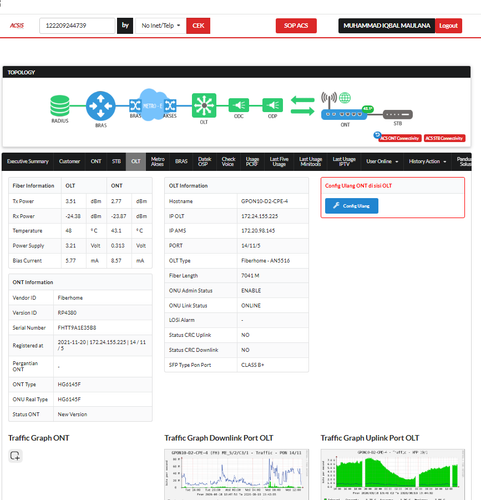Click the Logout button

pyautogui.click(x=448, y=26)
